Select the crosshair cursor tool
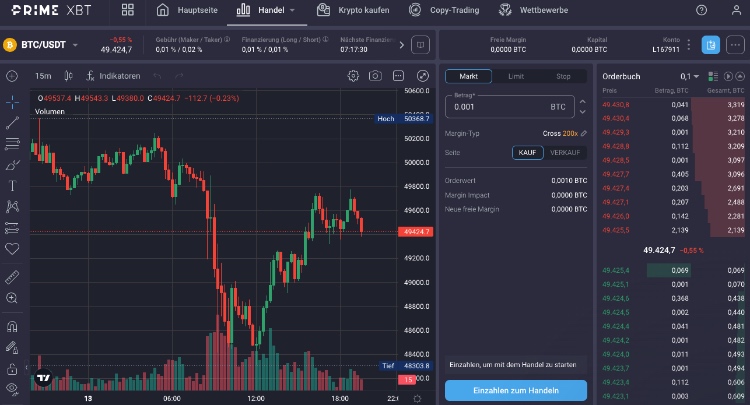The image size is (750, 405). 13,102
